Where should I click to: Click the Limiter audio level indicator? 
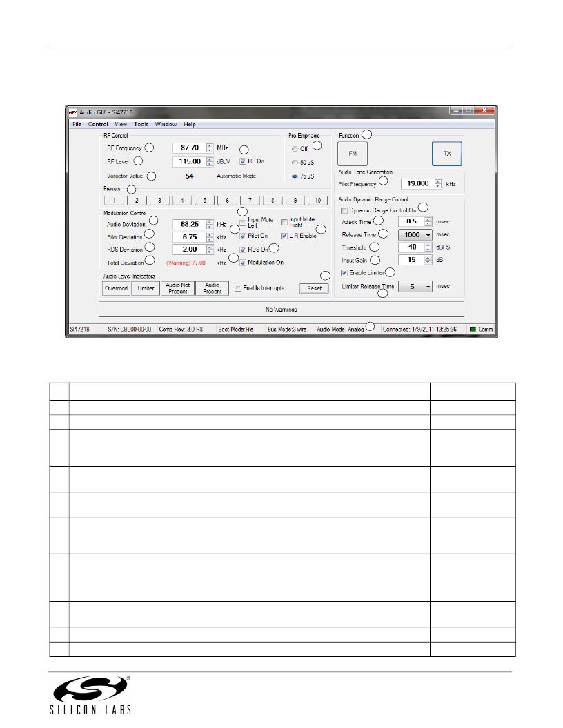pos(146,288)
